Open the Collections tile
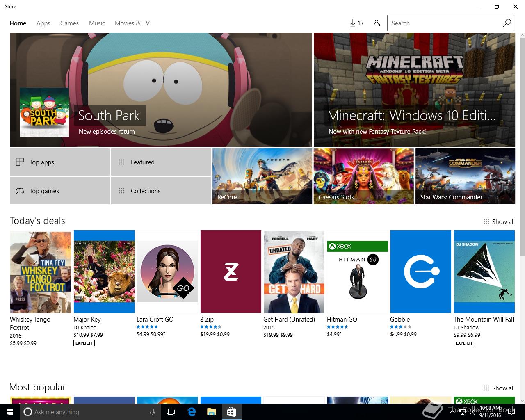 coord(161,191)
